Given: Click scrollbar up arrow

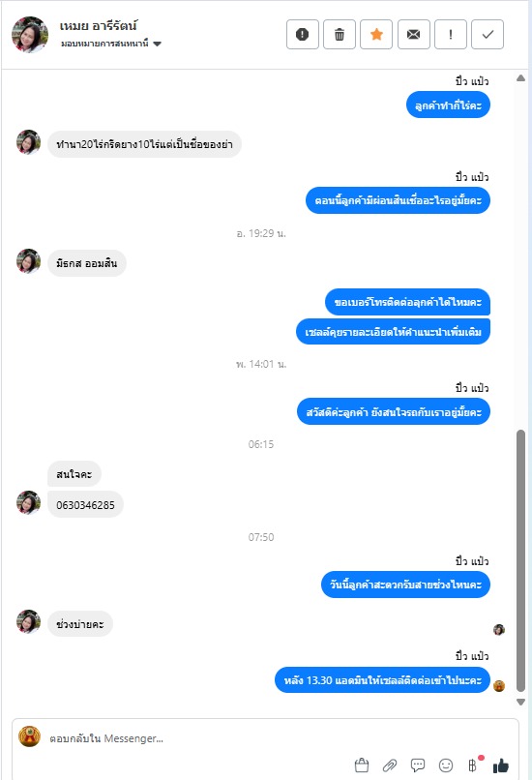Looking at the screenshot, I should tap(521, 78).
